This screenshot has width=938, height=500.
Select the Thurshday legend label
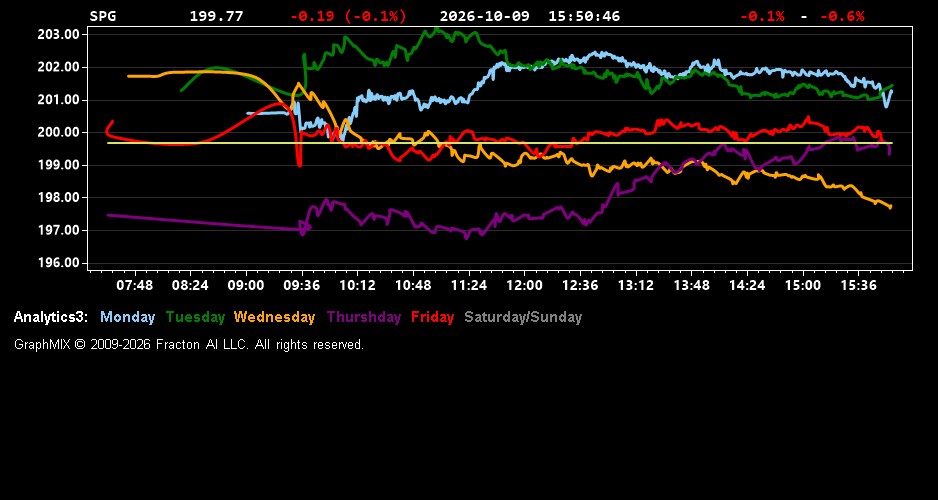364,317
